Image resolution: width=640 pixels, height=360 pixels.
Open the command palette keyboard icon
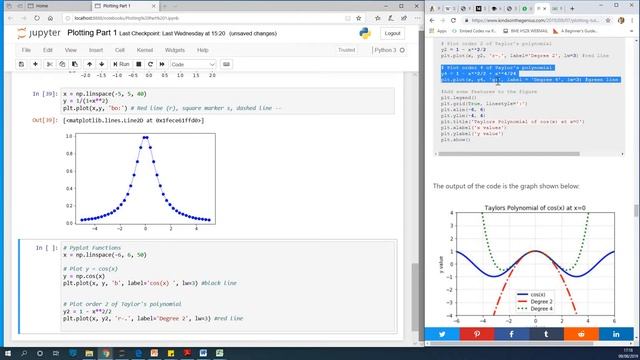[227, 64]
